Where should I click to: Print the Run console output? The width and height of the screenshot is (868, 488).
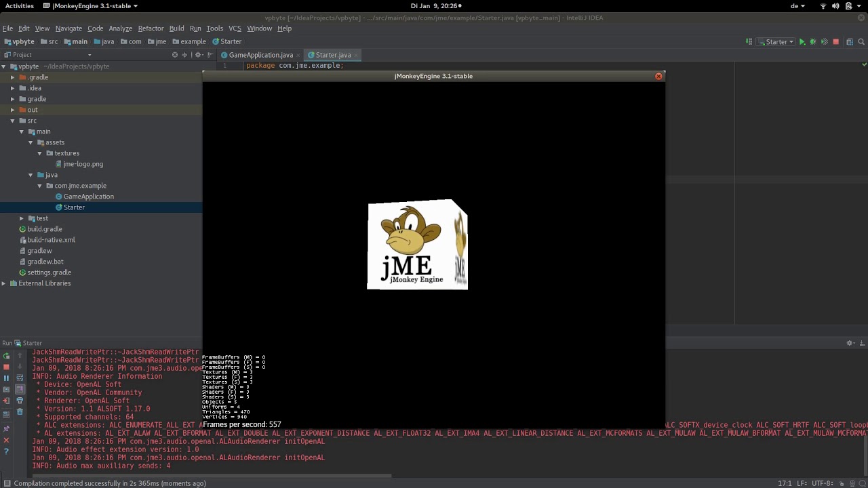tap(20, 401)
